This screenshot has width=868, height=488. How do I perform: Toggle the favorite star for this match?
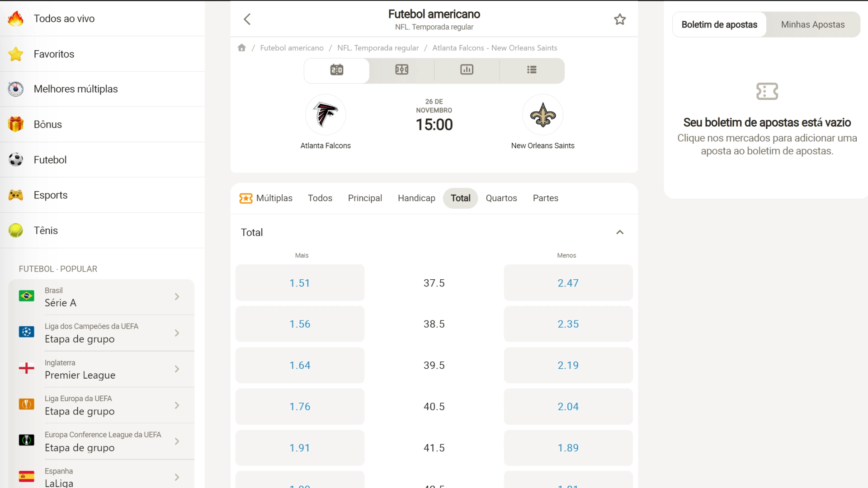(x=620, y=19)
